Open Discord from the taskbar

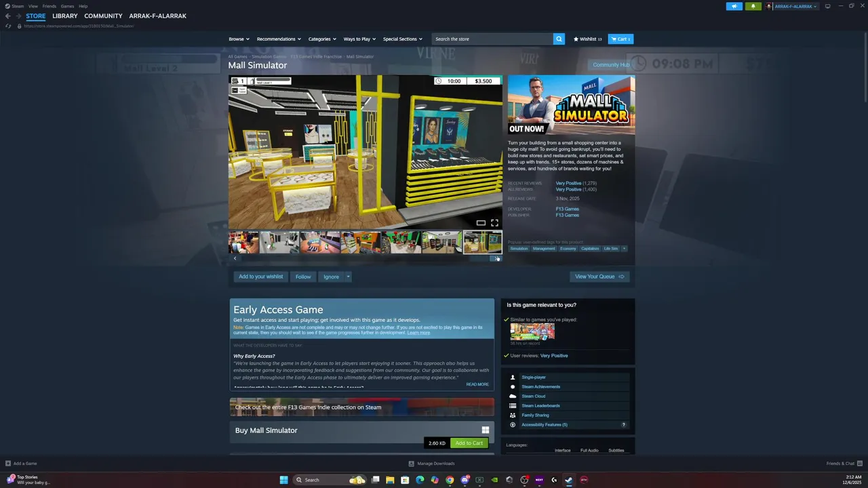point(465,480)
